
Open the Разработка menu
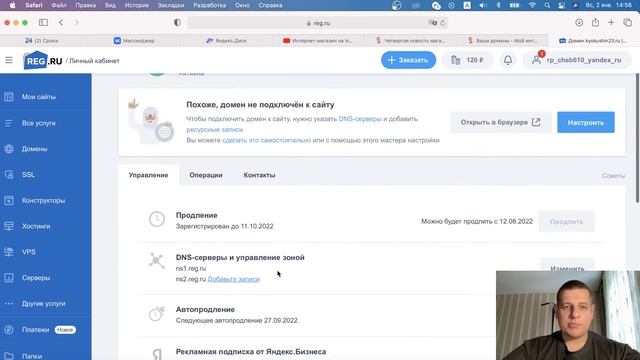[x=209, y=5]
